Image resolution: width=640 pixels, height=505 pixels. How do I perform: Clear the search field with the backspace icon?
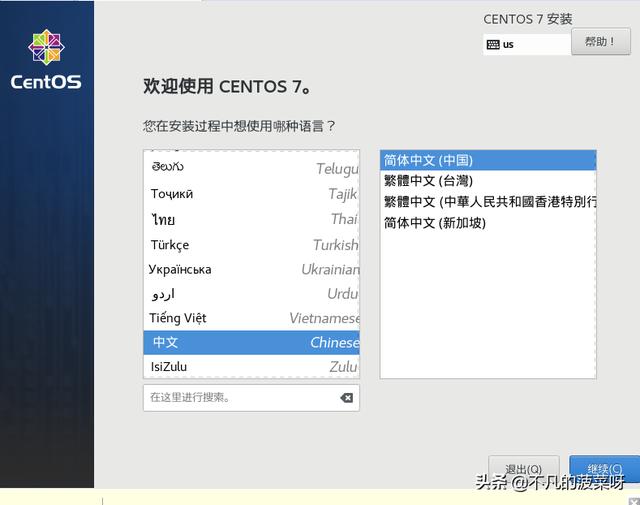[347, 398]
